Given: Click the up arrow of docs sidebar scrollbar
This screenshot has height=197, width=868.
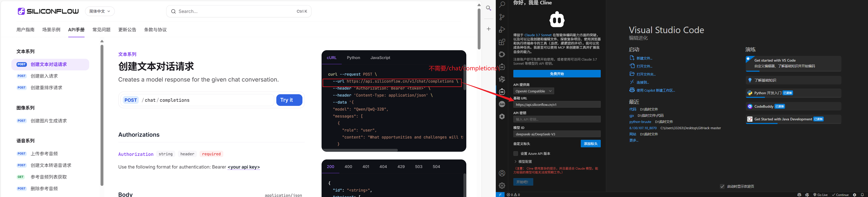Looking at the screenshot, I should [102, 41].
